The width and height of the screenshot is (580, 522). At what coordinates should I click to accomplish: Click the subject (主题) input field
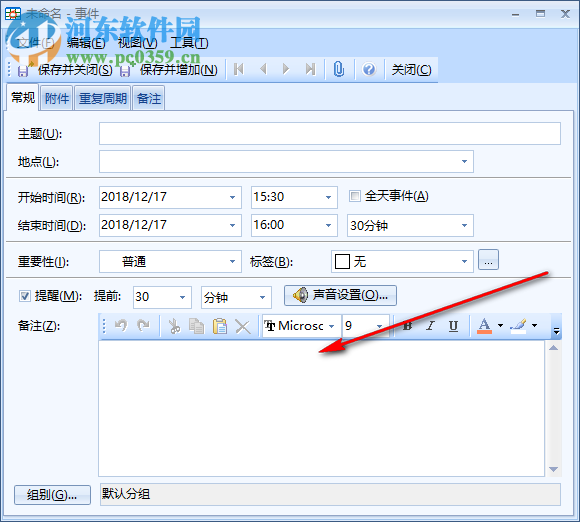(330, 134)
